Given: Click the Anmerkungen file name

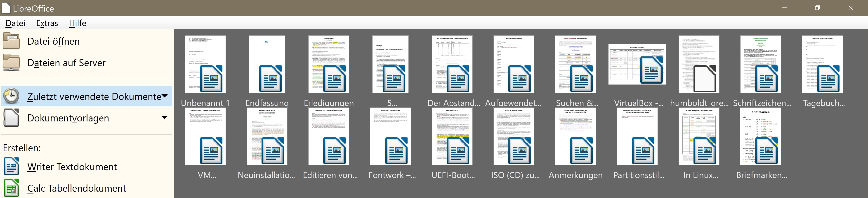Looking at the screenshot, I should [576, 175].
